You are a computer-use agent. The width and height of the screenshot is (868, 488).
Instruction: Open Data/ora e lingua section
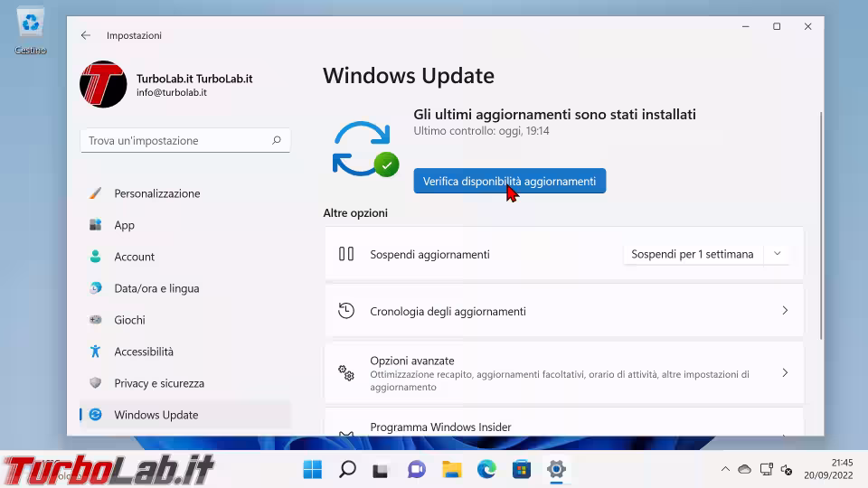pyautogui.click(x=185, y=288)
